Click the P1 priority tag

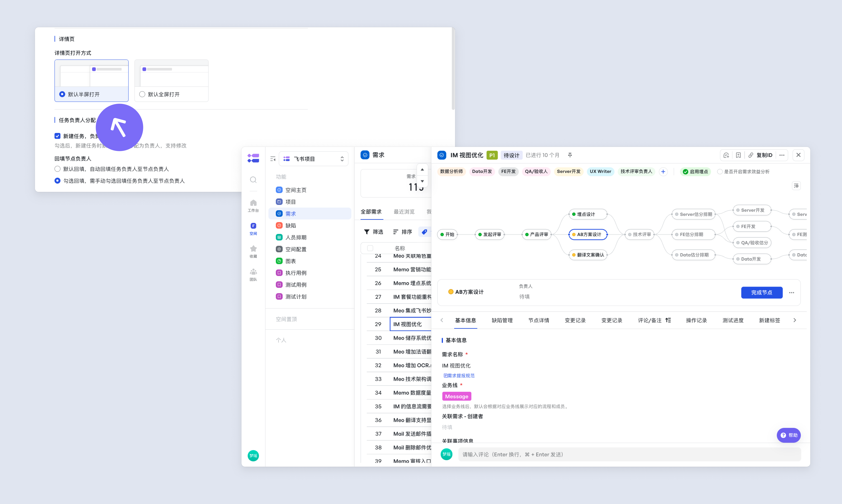[x=492, y=155]
